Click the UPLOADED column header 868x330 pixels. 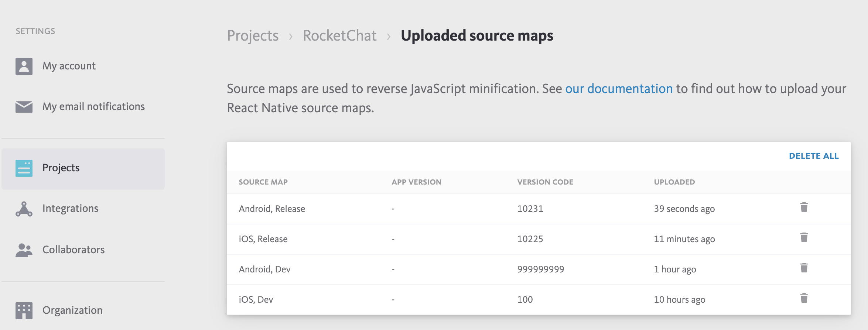click(x=674, y=182)
